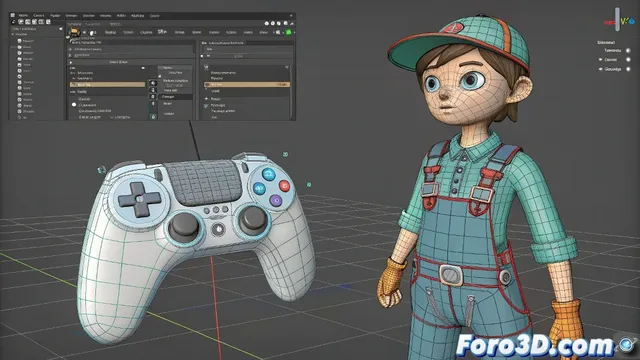Viewport: 640px width, 360px height.
Task: Toggle the dot on the middle overlay row
Action: (628, 60)
